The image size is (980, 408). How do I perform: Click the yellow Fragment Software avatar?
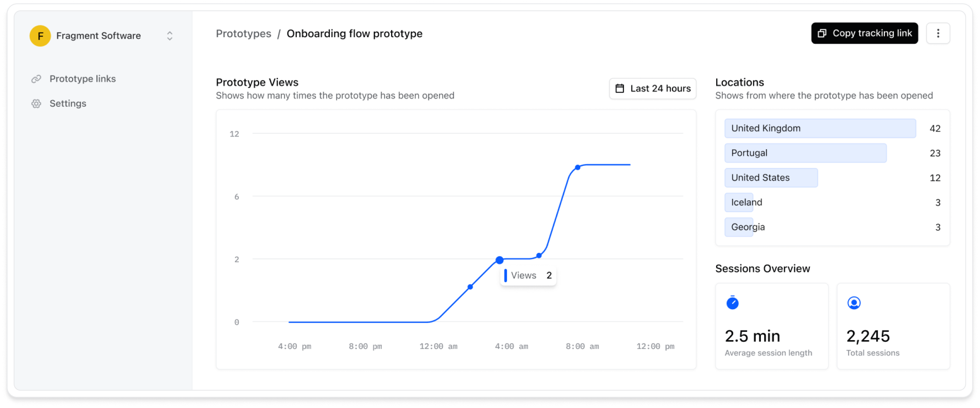(40, 35)
